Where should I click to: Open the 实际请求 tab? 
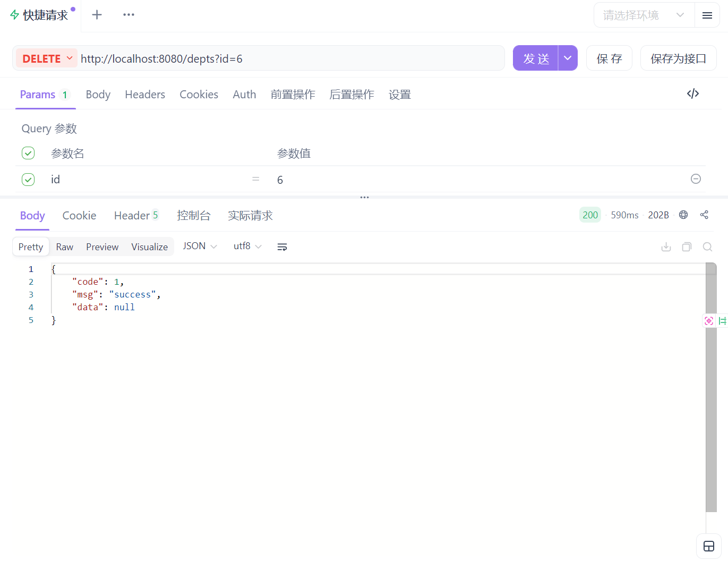(x=250, y=216)
